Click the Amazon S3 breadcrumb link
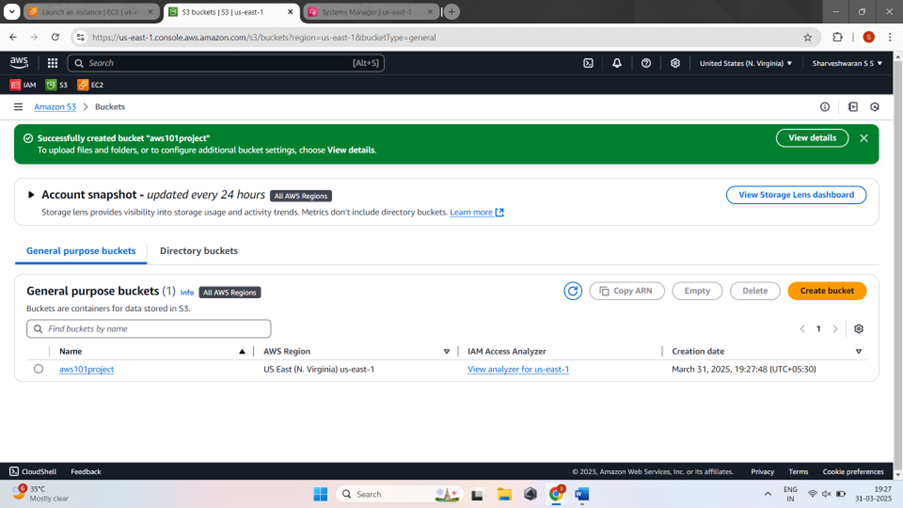This screenshot has height=508, width=903. [55, 107]
